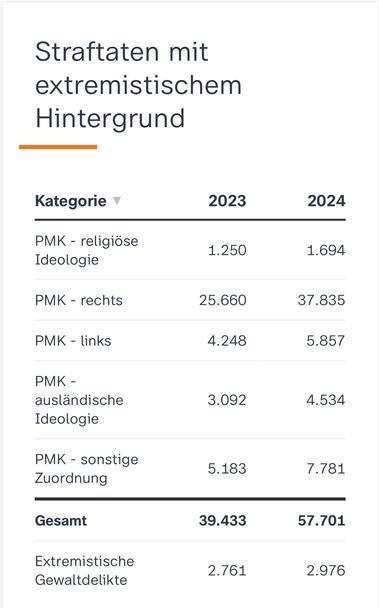Click the 2024 column header
The height and width of the screenshot is (608, 379).
click(326, 201)
